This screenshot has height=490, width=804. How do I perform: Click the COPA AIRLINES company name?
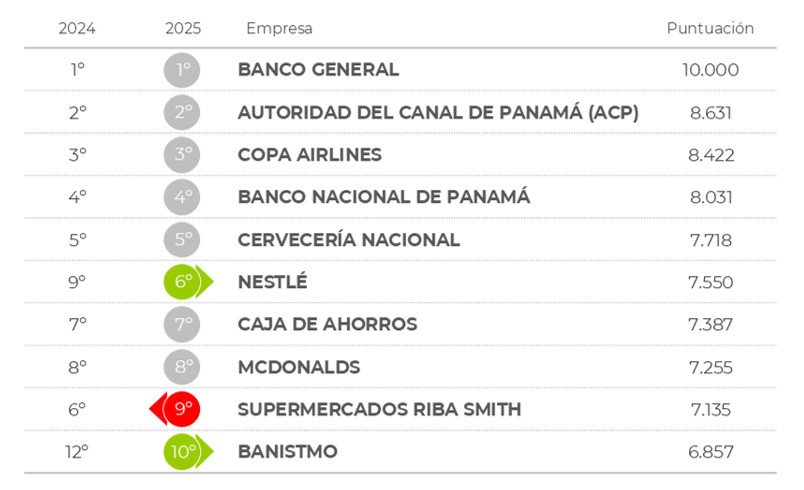pos(310,155)
